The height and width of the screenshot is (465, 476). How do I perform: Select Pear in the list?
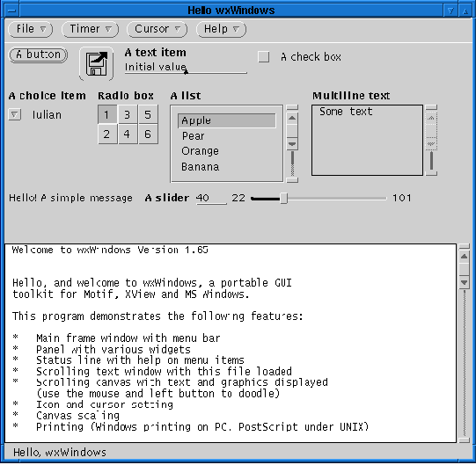point(227,136)
